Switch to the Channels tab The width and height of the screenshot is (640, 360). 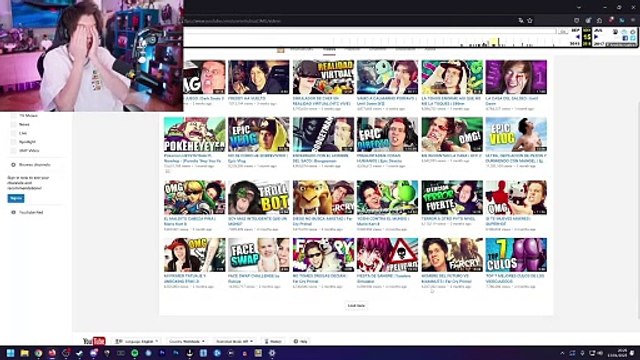coord(378,49)
